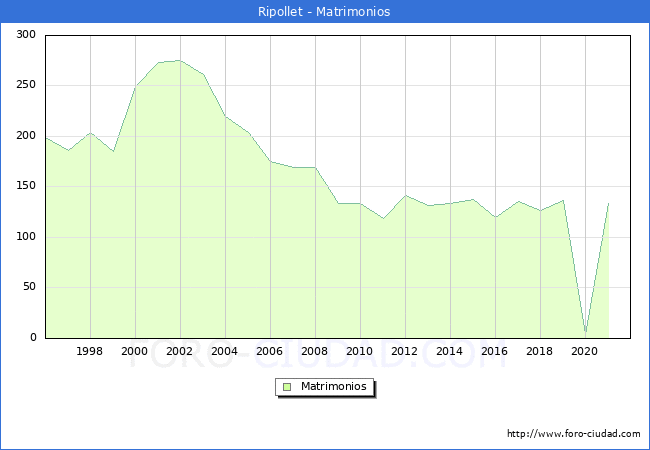This screenshot has width=650, height=450.
Task: Click the chart title 'Ripollet - Matrimonios'
Action: [324, 12]
